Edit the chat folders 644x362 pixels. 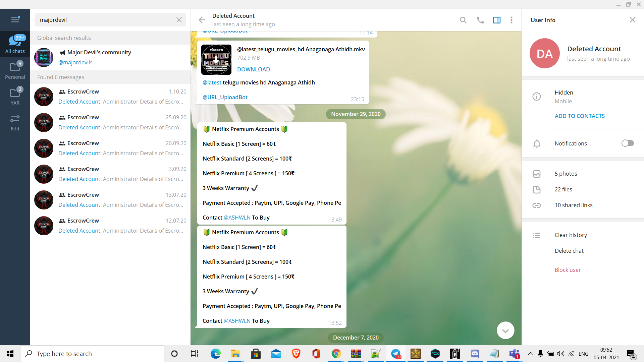point(15,122)
